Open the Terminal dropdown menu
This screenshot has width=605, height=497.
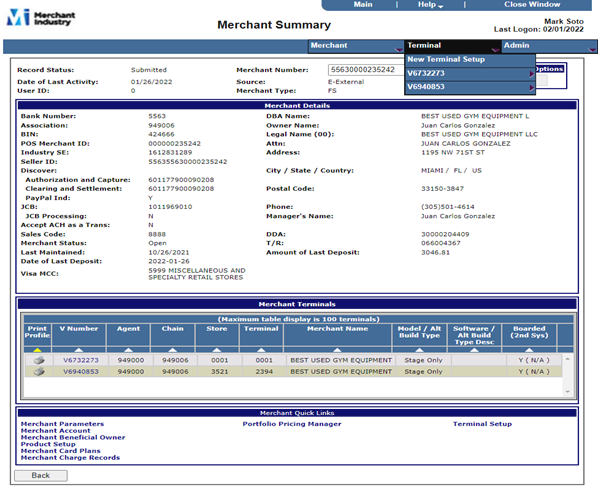453,46
